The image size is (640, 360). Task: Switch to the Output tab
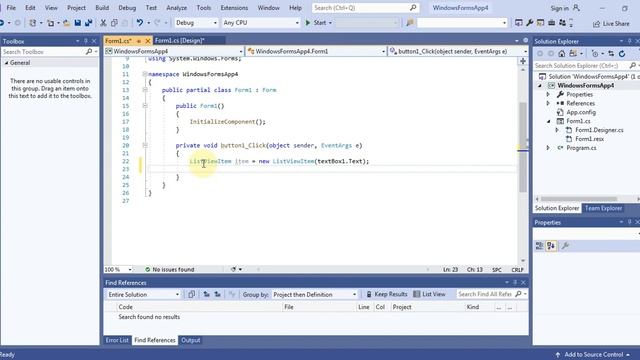click(191, 340)
